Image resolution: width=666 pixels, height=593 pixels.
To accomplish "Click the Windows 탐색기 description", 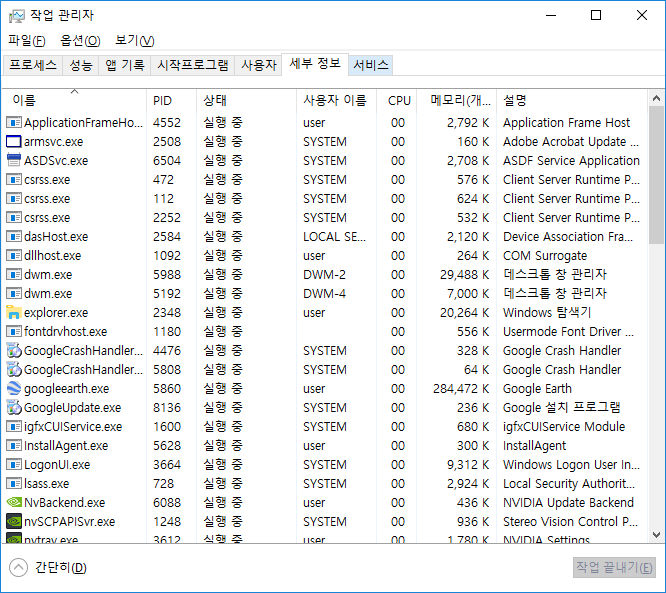I will [x=547, y=312].
